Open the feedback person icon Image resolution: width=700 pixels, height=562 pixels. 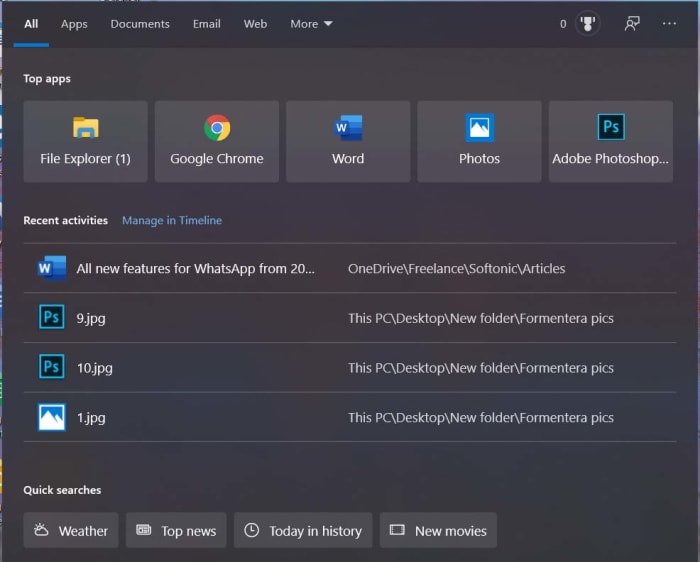[x=632, y=24]
